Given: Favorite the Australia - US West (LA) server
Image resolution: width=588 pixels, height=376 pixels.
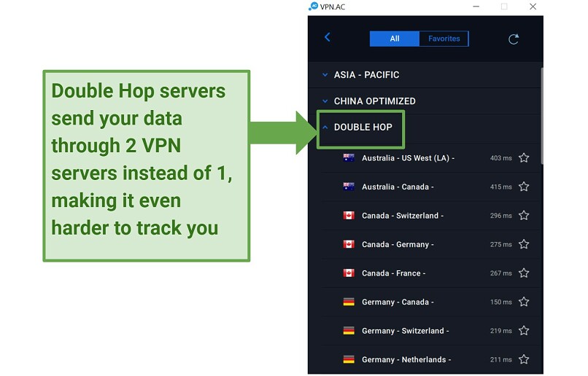Looking at the screenshot, I should coord(524,158).
